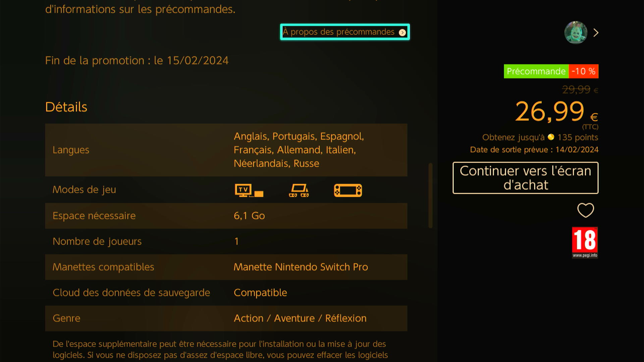
Task: Click the 26,99 € sale price
Action: (x=556, y=112)
